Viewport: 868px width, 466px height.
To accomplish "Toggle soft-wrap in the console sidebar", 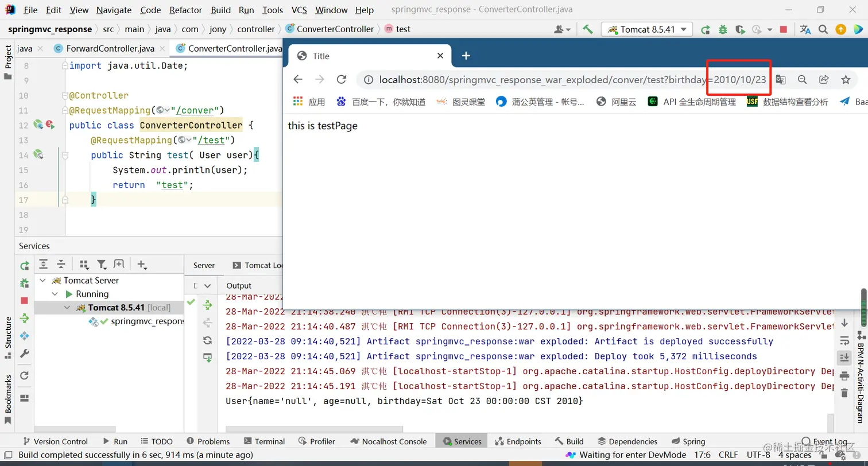I will 844,340.
